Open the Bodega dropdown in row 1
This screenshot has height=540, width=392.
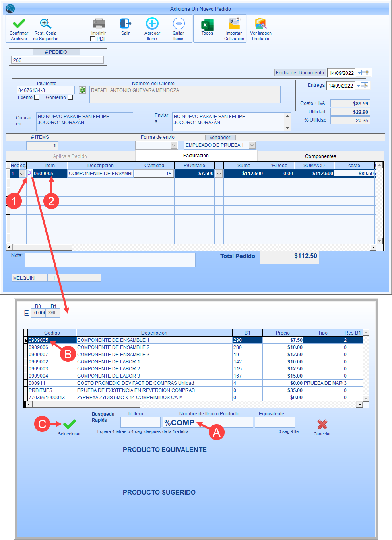click(22, 174)
